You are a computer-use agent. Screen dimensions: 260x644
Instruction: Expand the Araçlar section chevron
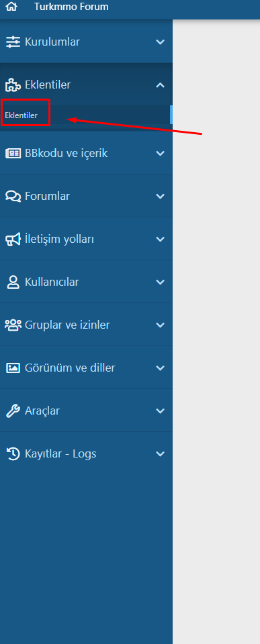pos(160,411)
